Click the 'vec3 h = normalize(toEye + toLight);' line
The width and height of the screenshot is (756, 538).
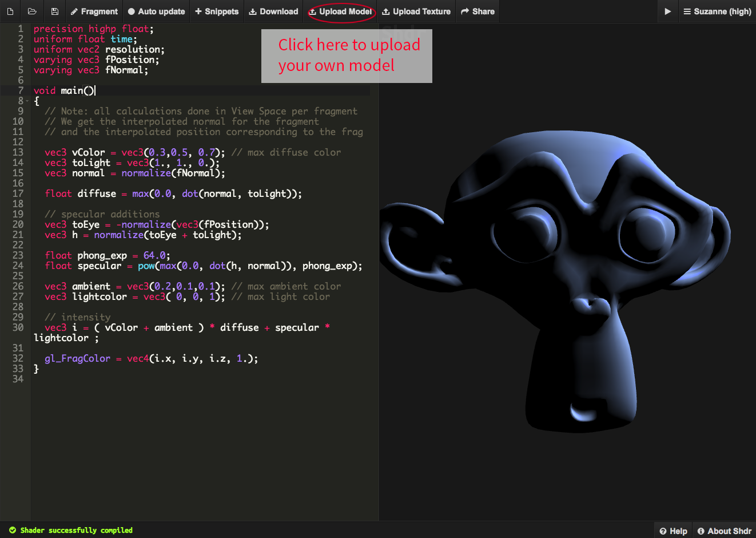(143, 235)
